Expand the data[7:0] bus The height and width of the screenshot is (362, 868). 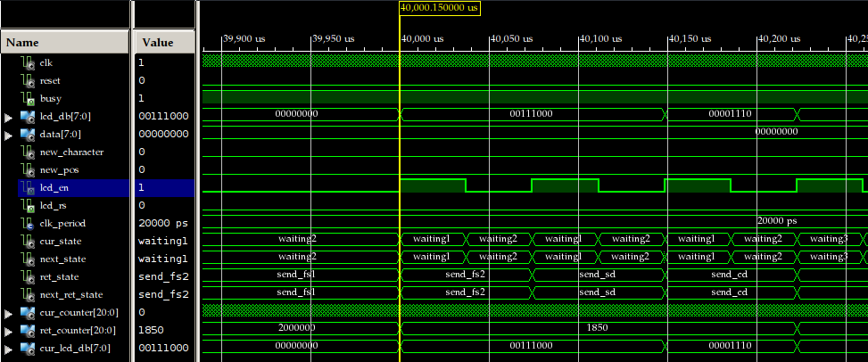coord(9,134)
